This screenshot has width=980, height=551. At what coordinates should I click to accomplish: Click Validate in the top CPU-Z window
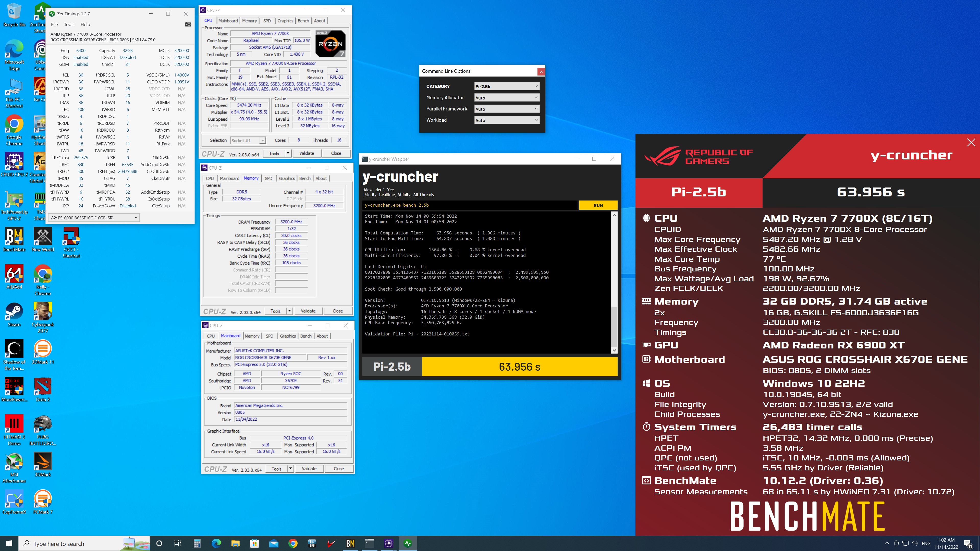point(307,153)
